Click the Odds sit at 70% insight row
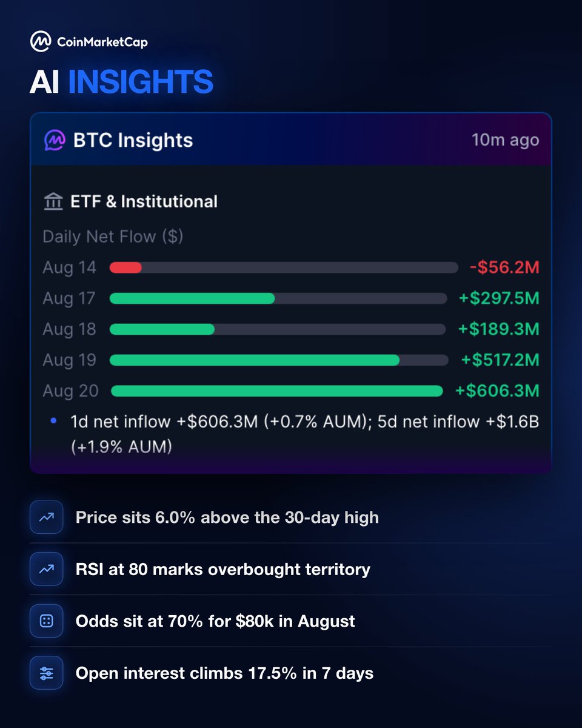 point(291,621)
